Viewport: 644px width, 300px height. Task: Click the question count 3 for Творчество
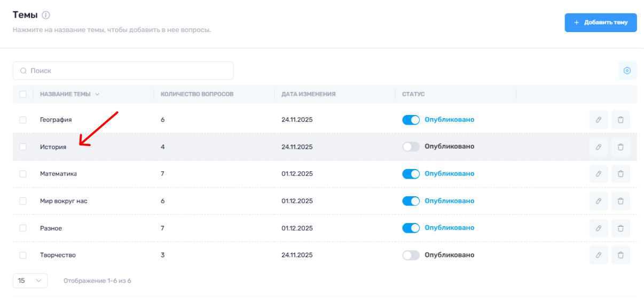(163, 255)
